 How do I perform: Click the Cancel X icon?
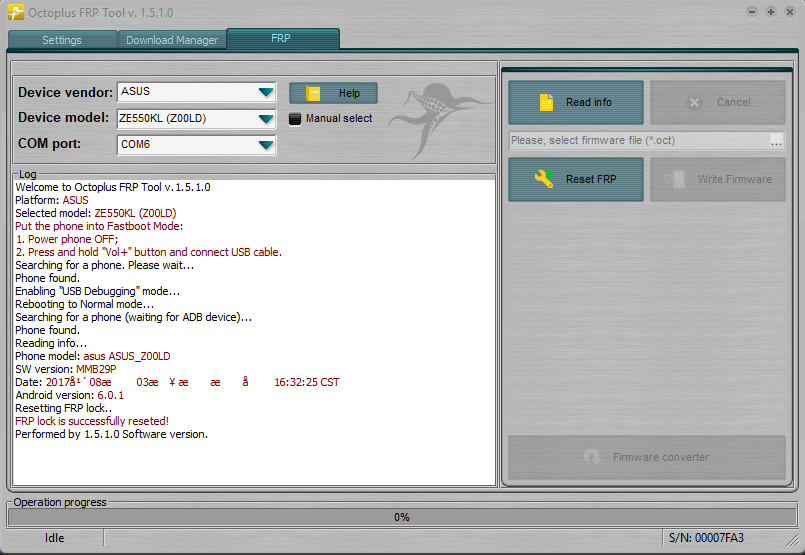pyautogui.click(x=694, y=103)
